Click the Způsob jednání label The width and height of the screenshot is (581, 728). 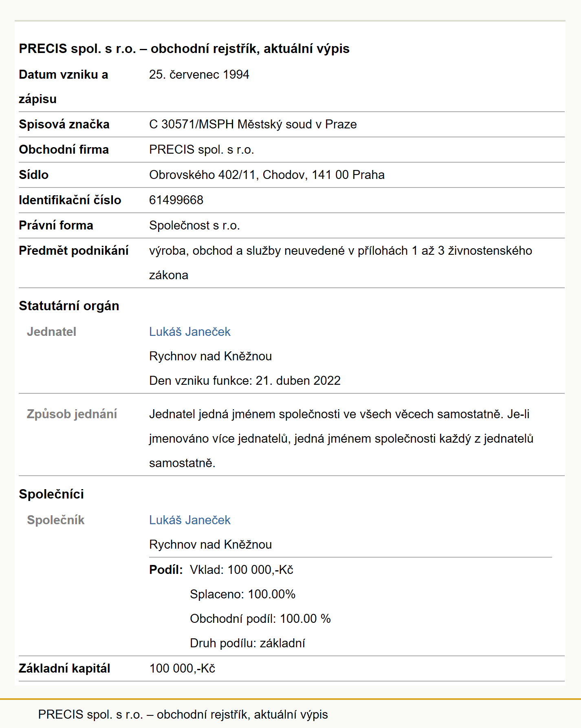pyautogui.click(x=72, y=414)
